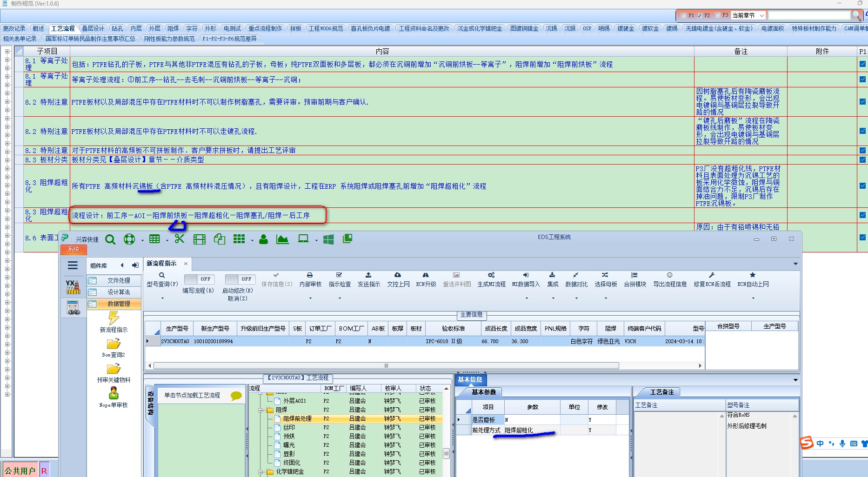Click 生成MI流程 gears button

tap(492, 280)
